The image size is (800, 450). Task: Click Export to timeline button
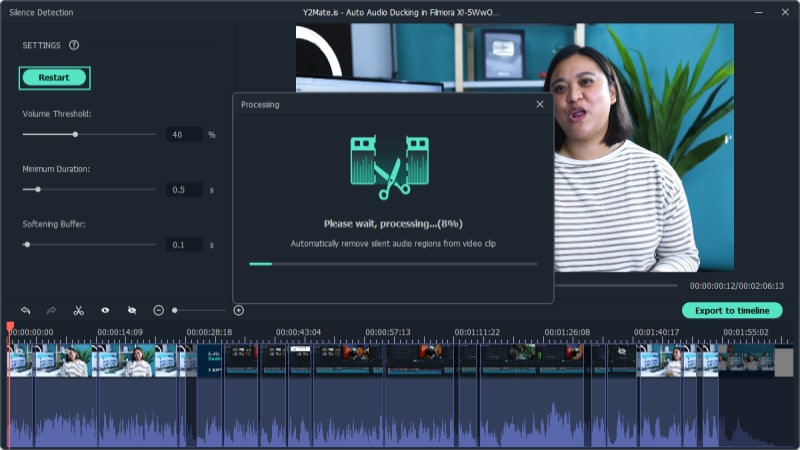[x=732, y=310]
